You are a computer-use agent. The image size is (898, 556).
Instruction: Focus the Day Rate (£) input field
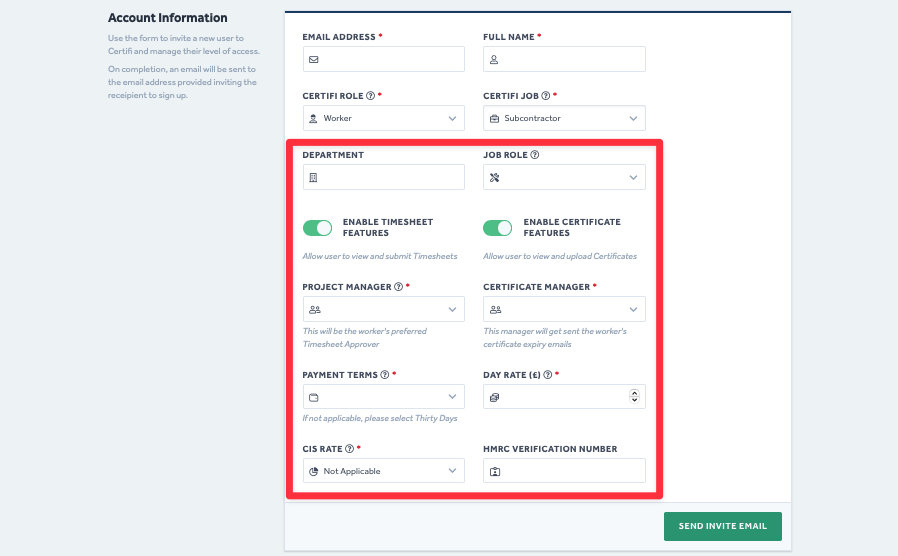(564, 397)
